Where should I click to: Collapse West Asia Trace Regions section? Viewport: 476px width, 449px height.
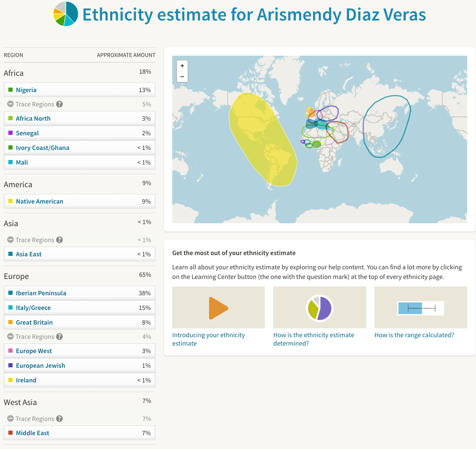pyautogui.click(x=10, y=419)
